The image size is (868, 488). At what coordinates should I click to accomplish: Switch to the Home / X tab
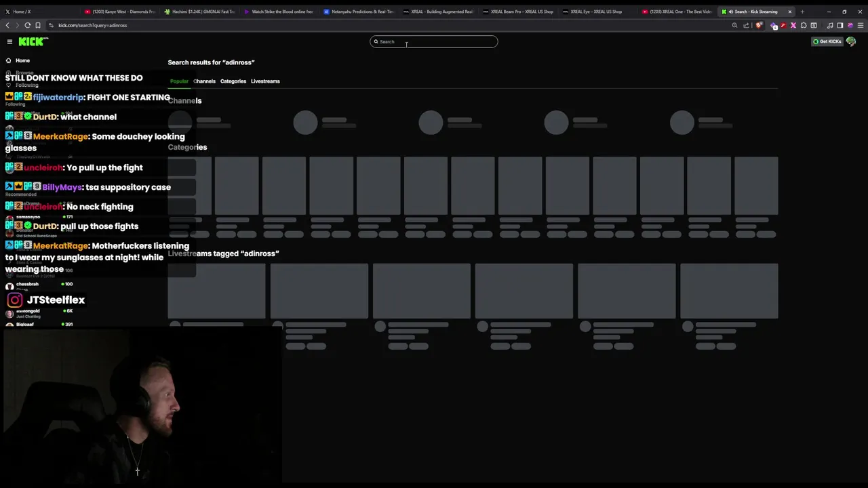pos(39,12)
